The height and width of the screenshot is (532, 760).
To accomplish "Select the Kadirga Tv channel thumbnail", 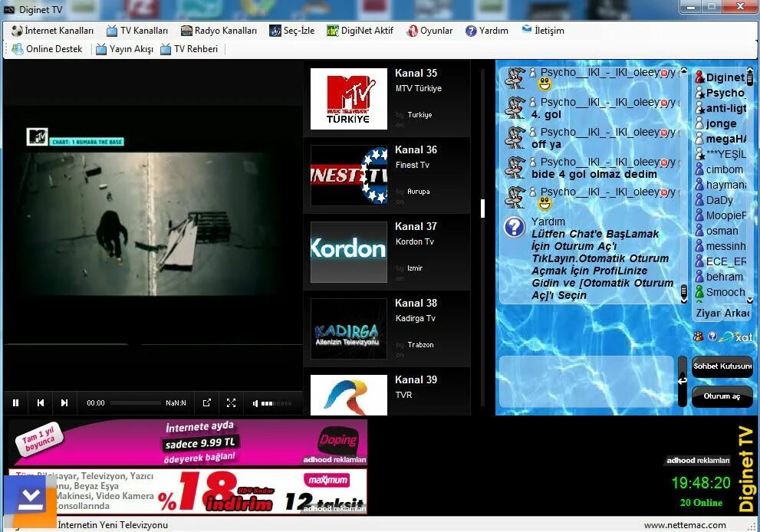I will pos(348,329).
